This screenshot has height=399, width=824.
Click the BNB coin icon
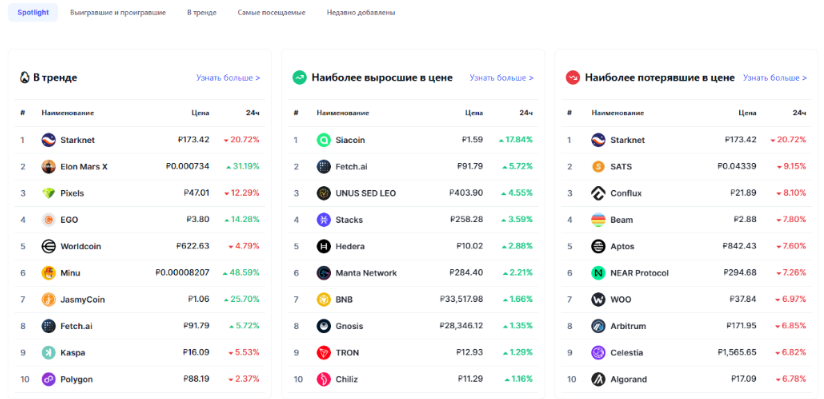click(x=323, y=300)
